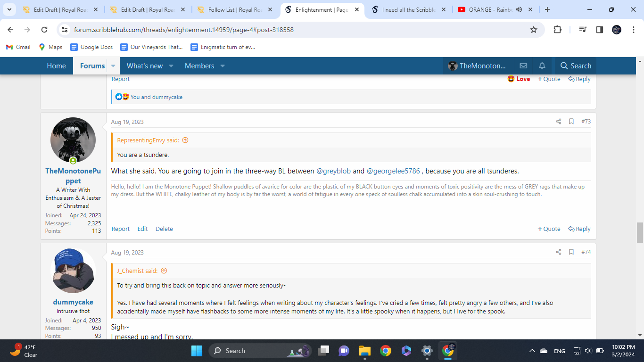Click the bookmark icon on post #74
644x362 pixels.
click(571, 252)
